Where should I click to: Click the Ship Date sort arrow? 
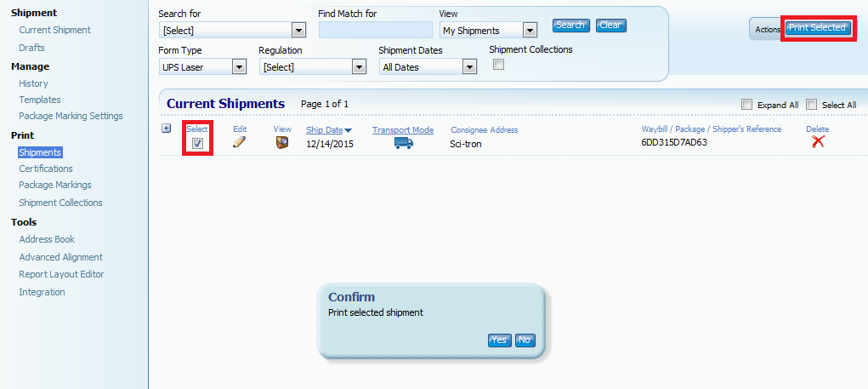point(349,130)
